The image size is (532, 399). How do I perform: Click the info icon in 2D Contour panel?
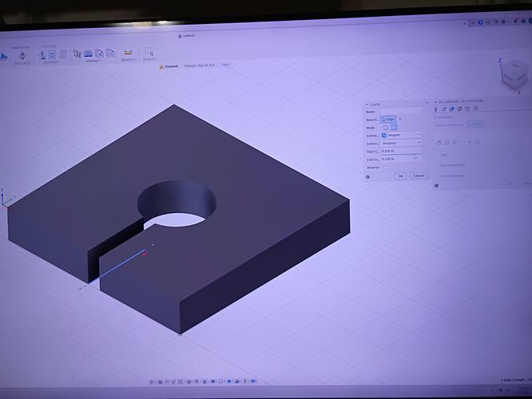coord(437,185)
